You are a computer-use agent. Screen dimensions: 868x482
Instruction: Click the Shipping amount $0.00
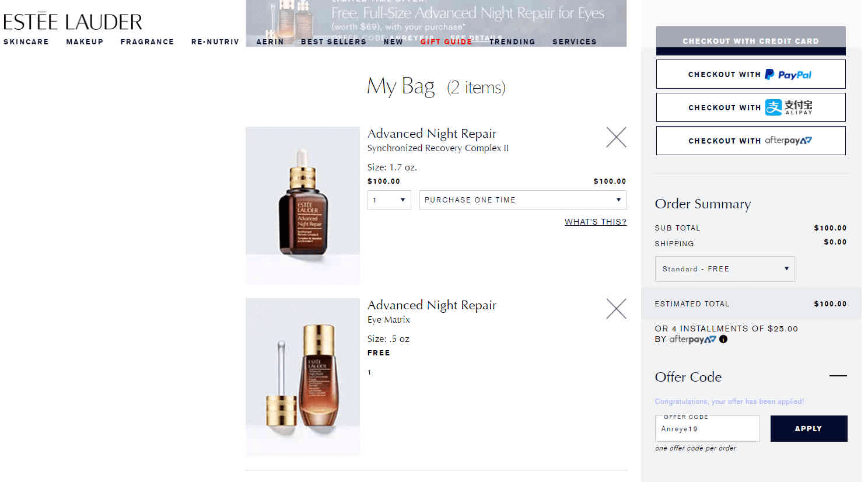pos(835,242)
